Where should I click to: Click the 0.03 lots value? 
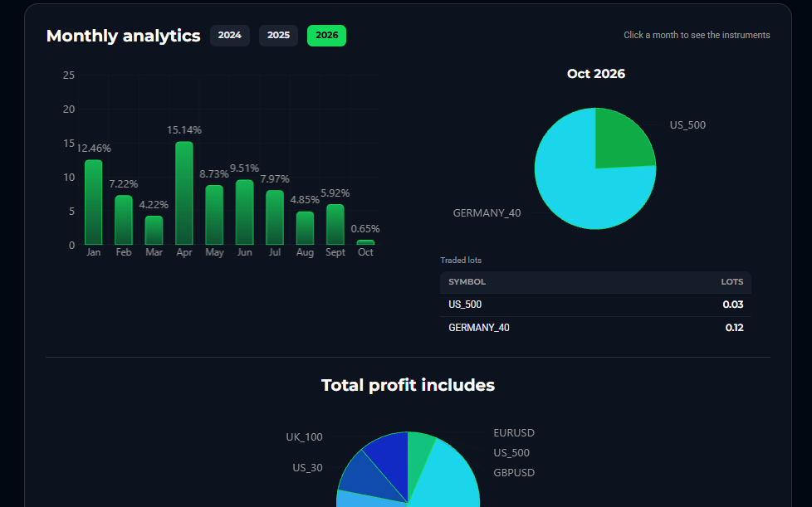pyautogui.click(x=733, y=305)
